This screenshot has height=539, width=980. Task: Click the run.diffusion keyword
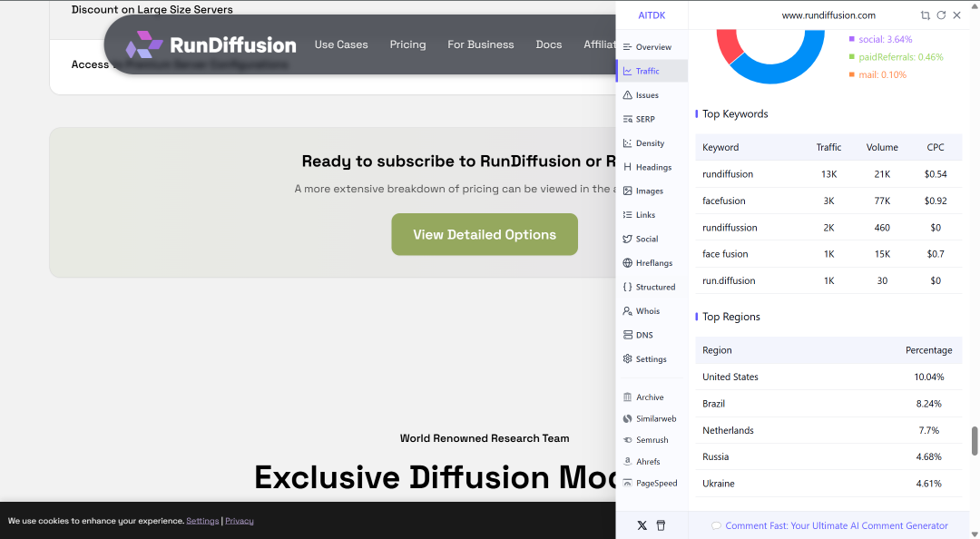(x=729, y=280)
